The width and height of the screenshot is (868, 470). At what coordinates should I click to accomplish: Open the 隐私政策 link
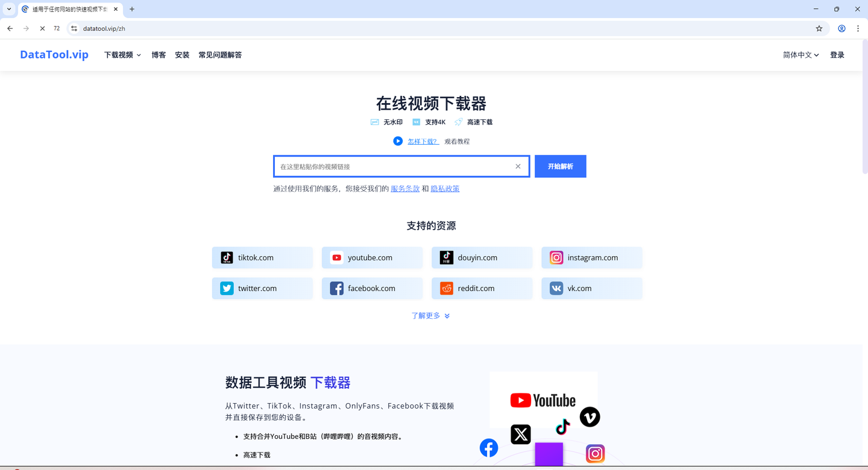coord(445,189)
